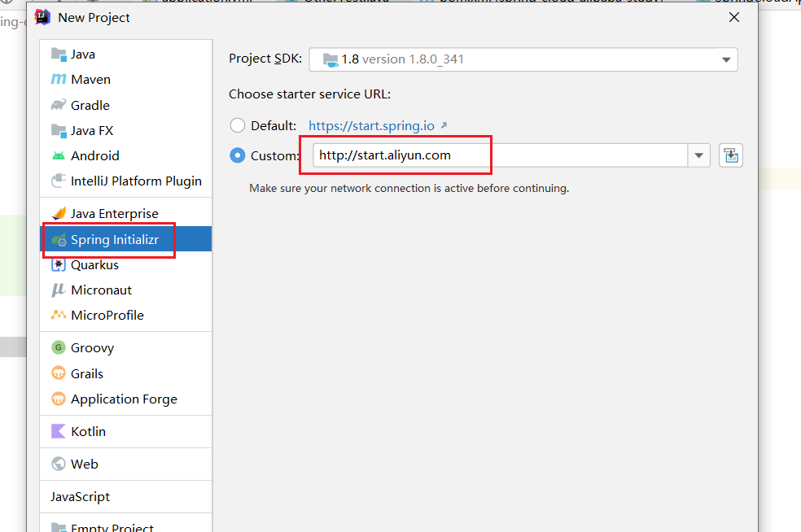This screenshot has height=532, width=801.
Task: Click the Java Enterprise flame icon
Action: 59,213
